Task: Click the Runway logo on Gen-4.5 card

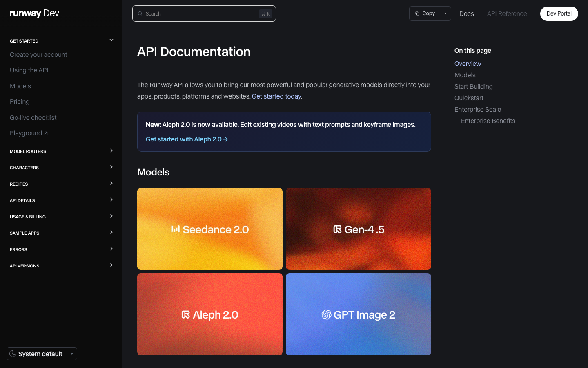Action: point(337,229)
